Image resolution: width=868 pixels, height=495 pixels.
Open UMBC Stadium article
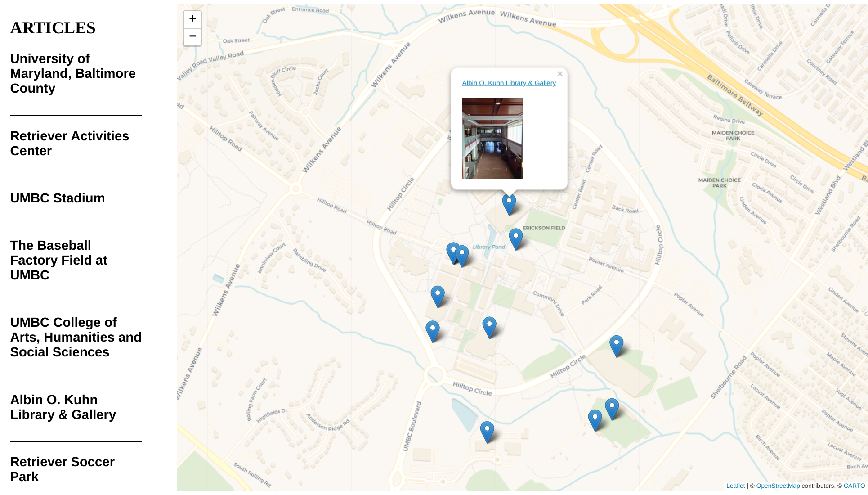pyautogui.click(x=58, y=198)
